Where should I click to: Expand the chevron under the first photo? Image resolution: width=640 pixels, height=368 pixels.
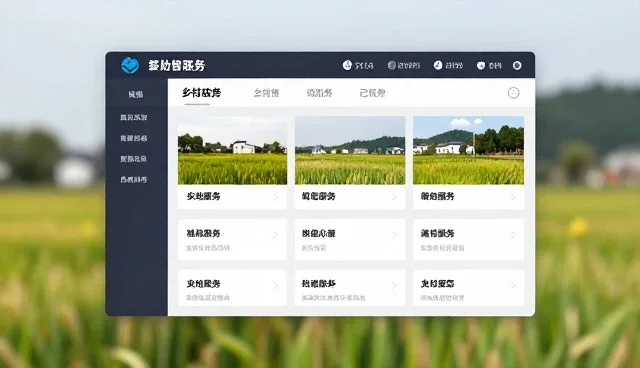click(276, 197)
